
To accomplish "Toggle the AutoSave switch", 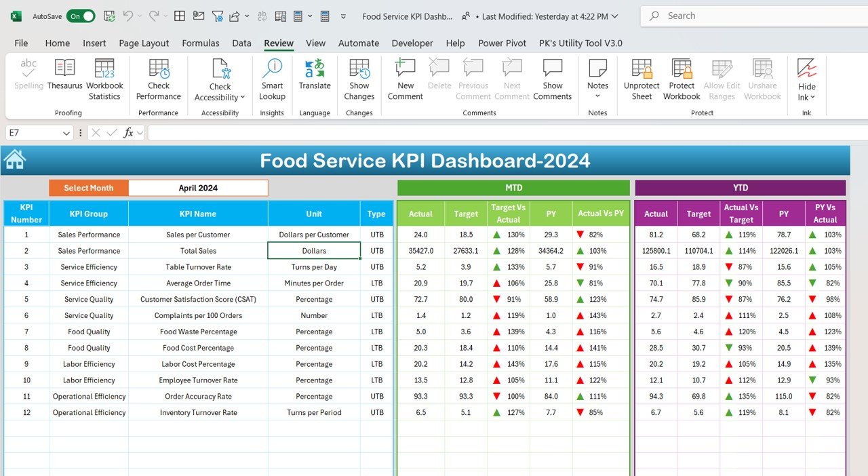I will (81, 16).
